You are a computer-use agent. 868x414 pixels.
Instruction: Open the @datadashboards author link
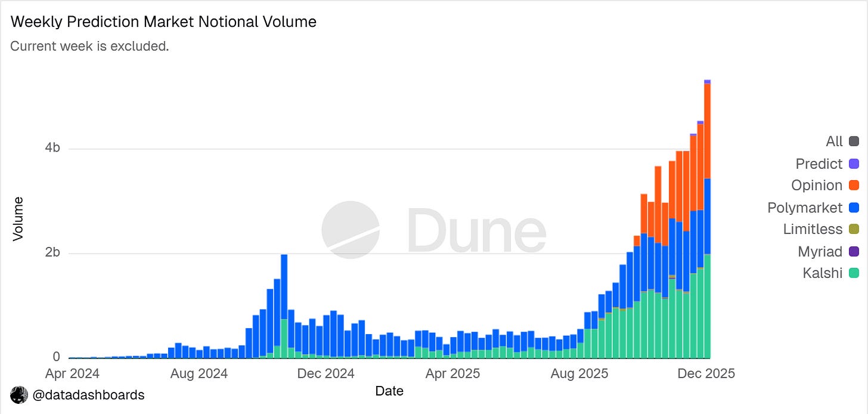coord(88,395)
